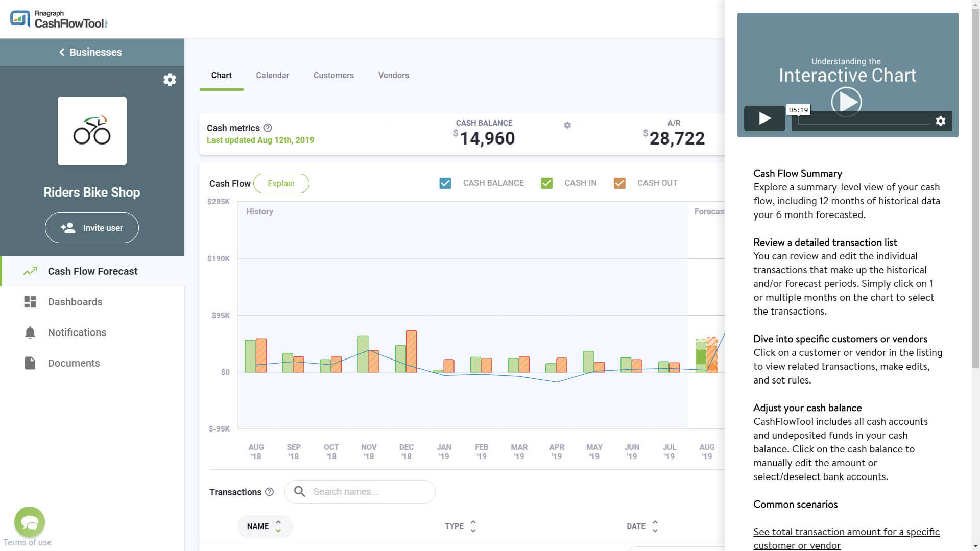Viewport: 980px width, 551px height.
Task: Sort transactions by NAME
Action: pyautogui.click(x=264, y=526)
